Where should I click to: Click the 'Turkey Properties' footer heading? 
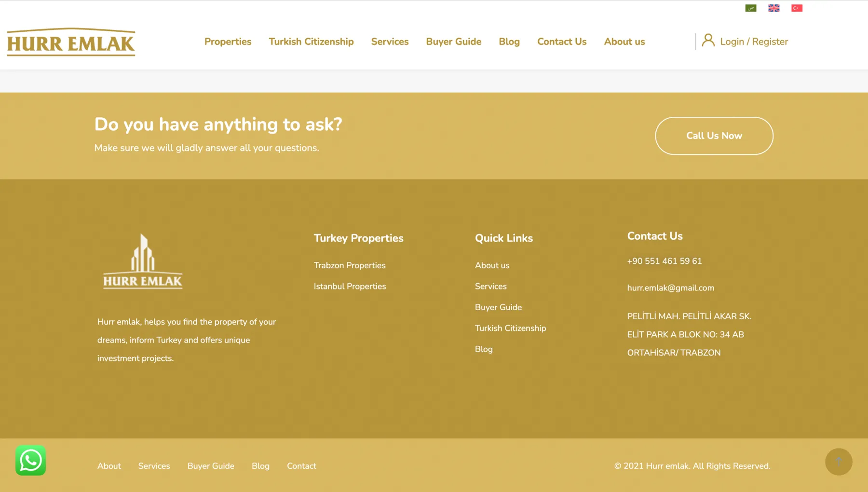click(358, 238)
